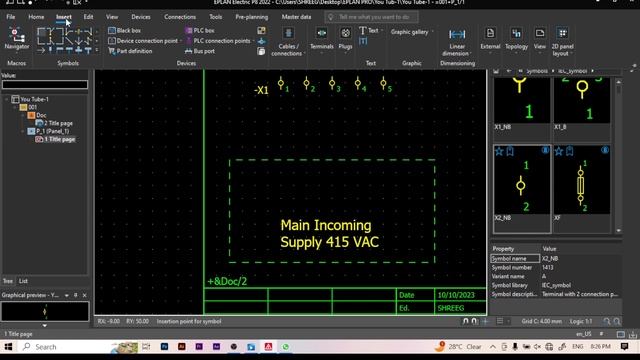Open 2D panel layout
This screenshot has height=360, width=640.
pyautogui.click(x=562, y=42)
